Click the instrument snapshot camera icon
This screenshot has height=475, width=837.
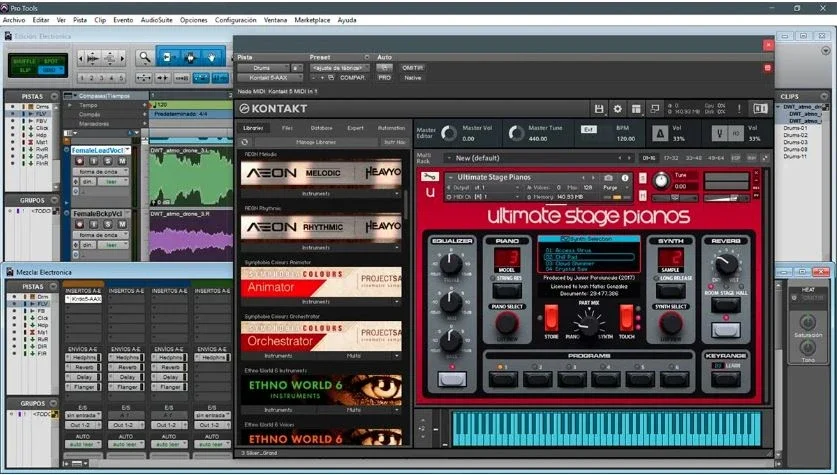tap(608, 178)
